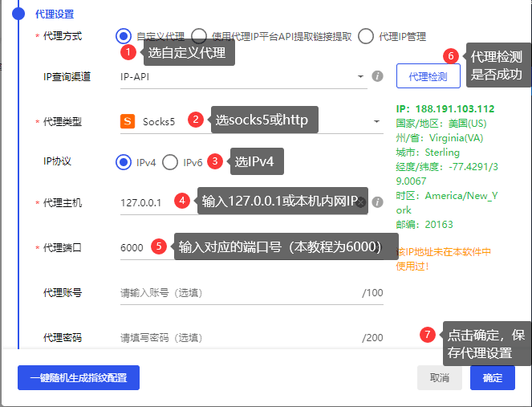This screenshot has height=407, width=532.
Task: Select 使用代理IP平台API提取链接提取 radio option
Action: pyautogui.click(x=199, y=36)
